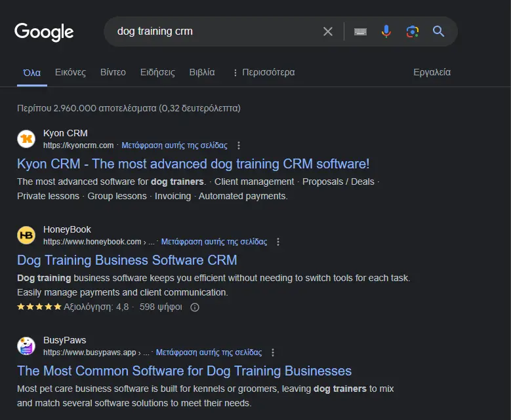Click the BusyPaws site favicon
This screenshot has width=511, height=420.
[x=26, y=346]
